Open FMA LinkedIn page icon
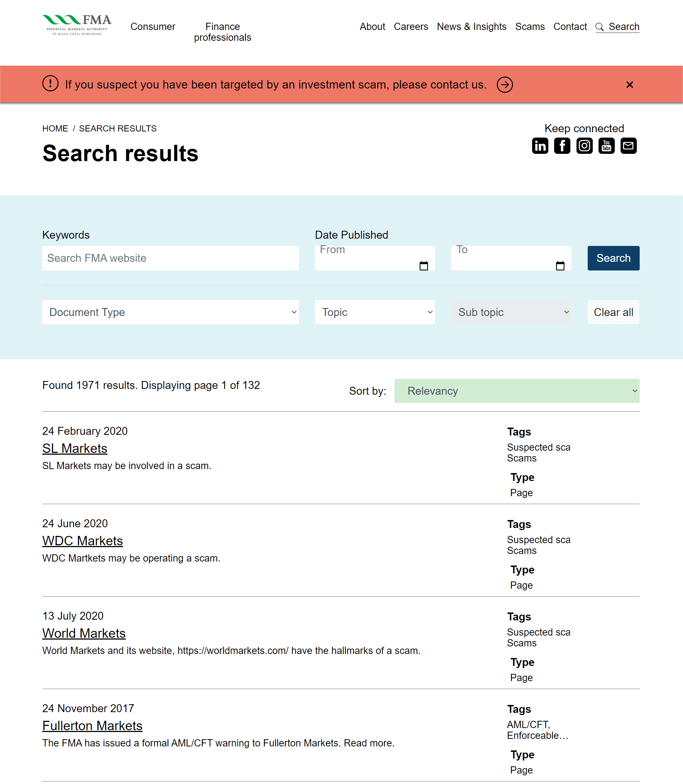683x784 pixels. [x=540, y=146]
